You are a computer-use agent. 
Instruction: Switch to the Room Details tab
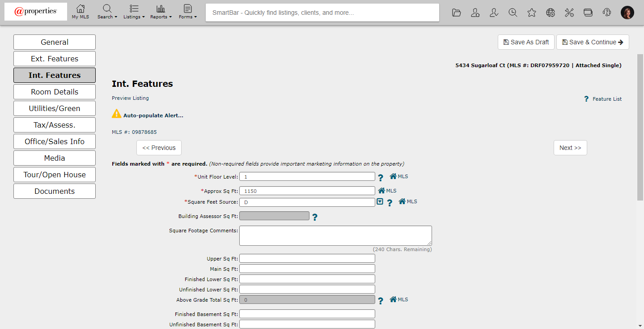(55, 92)
